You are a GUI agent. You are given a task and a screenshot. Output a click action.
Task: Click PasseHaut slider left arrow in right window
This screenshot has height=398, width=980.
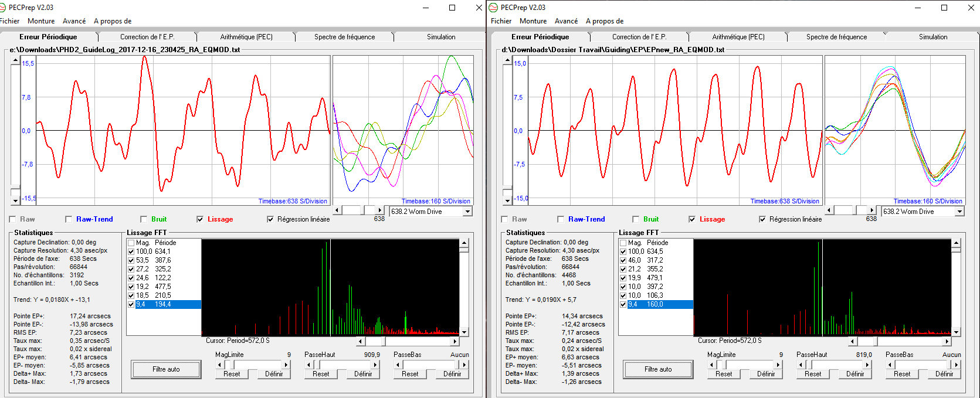point(801,365)
